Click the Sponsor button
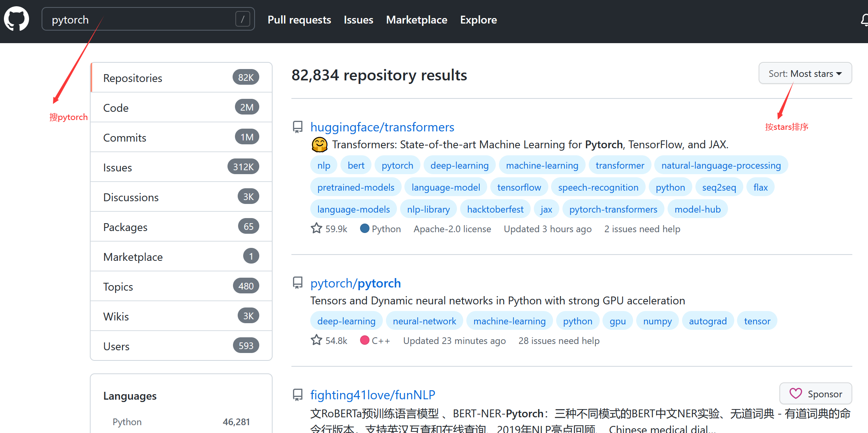 pyautogui.click(x=815, y=393)
